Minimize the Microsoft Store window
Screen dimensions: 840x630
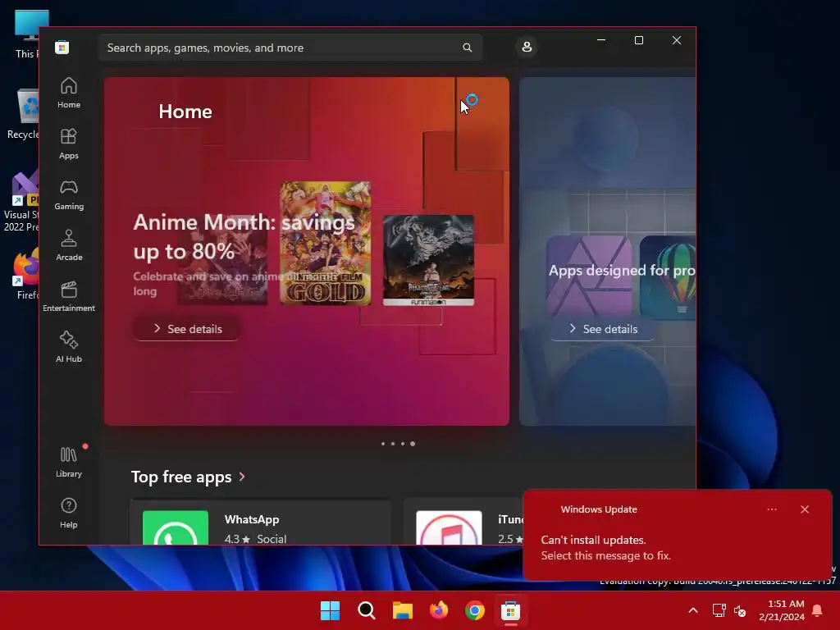tap(601, 40)
